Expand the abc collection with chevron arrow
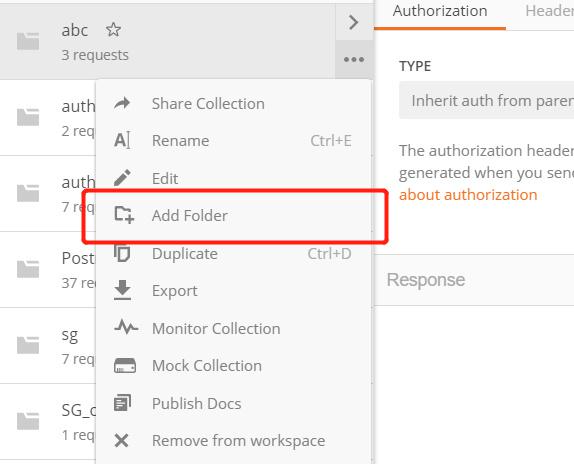 (354, 22)
